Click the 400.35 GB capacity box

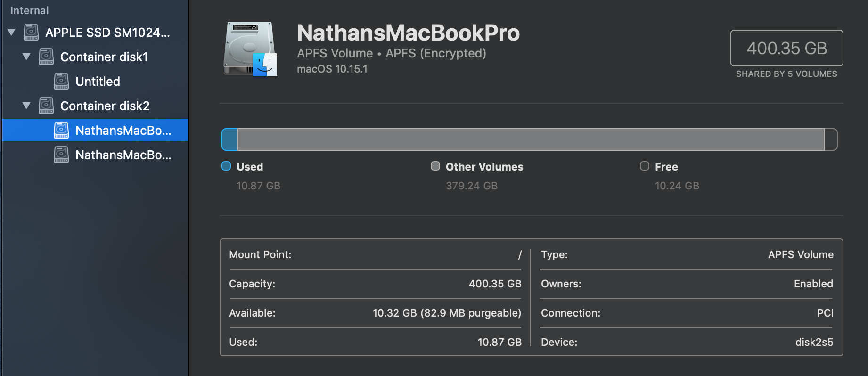[x=786, y=48]
